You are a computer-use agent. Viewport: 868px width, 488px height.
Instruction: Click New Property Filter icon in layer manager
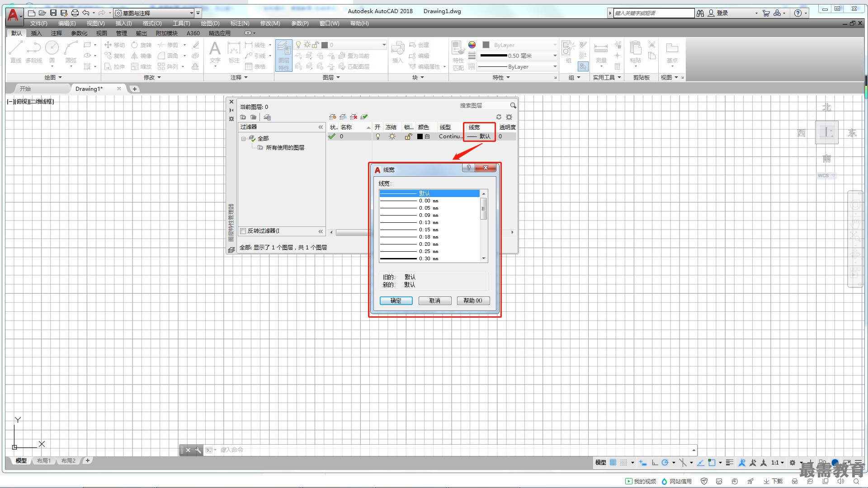point(243,117)
